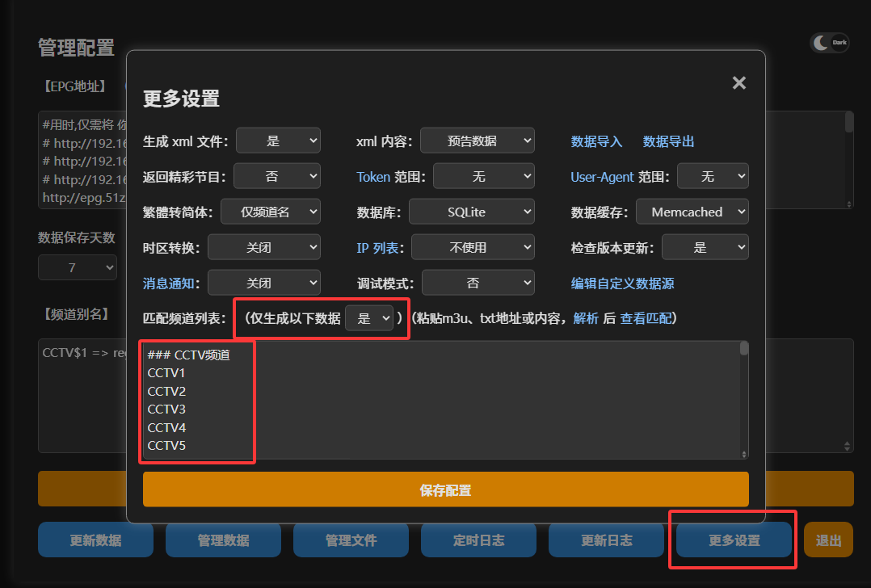Click the http://epg.51z line in EPG textarea
871x588 pixels.
(84, 197)
